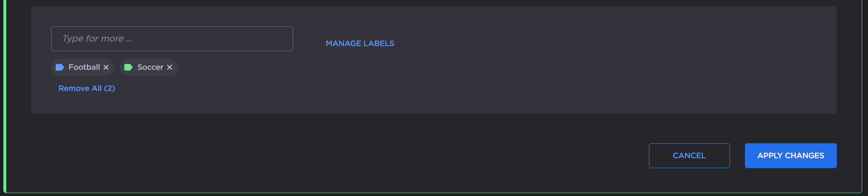The image size is (868, 196).
Task: Click the blue label-shaped icon beside Football
Action: [x=59, y=67]
